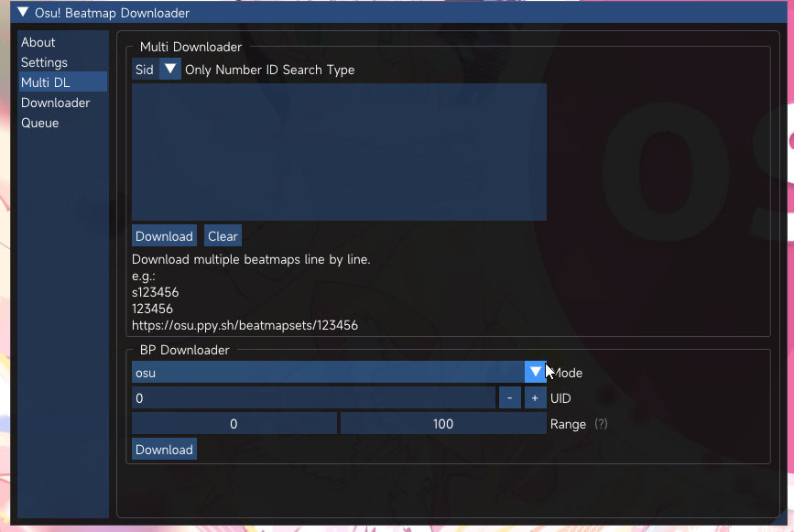Image resolution: width=794 pixels, height=532 pixels.
Task: Click the Osu! Beatmap Downloader title bar
Action: [x=399, y=12]
